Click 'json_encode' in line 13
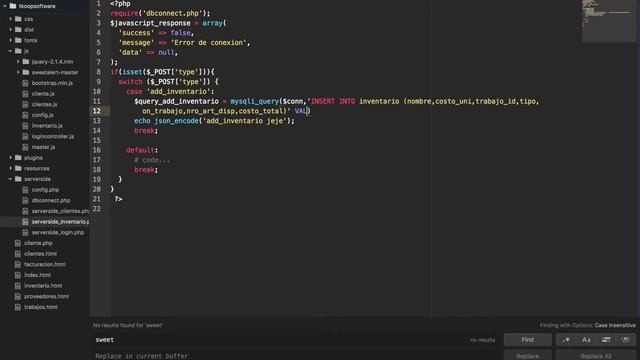This screenshot has width=640, height=360. (x=176, y=120)
